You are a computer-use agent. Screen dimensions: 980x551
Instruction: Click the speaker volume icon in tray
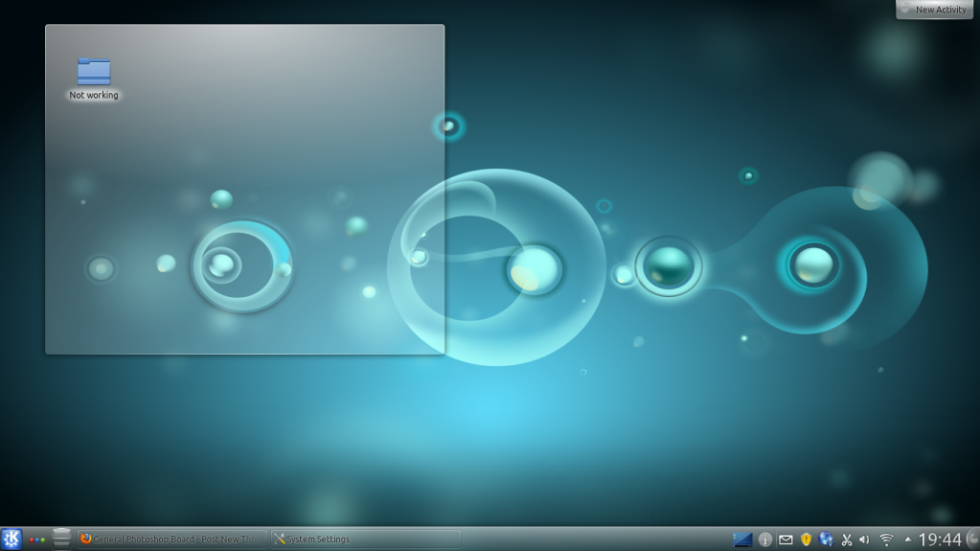864,540
